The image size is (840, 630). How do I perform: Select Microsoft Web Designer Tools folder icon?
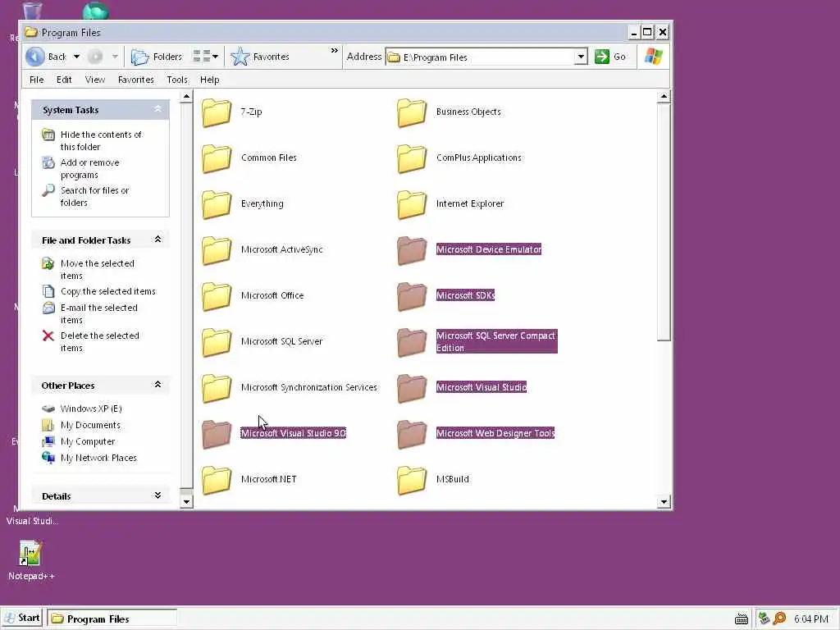pyautogui.click(x=412, y=435)
